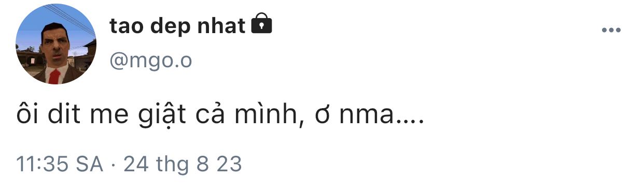Open the profile picture of tao dep nhat
644x192 pixels.
[56, 44]
